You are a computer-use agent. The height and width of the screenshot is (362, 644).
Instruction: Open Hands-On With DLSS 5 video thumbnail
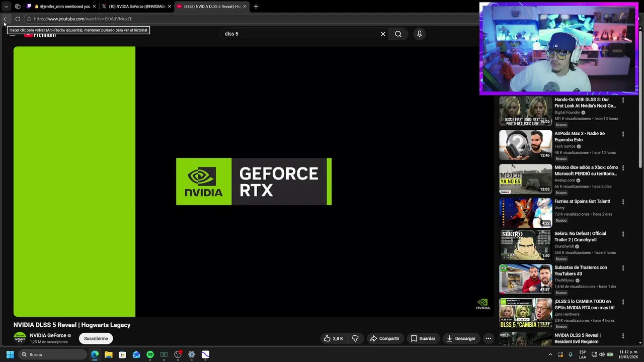click(525, 111)
